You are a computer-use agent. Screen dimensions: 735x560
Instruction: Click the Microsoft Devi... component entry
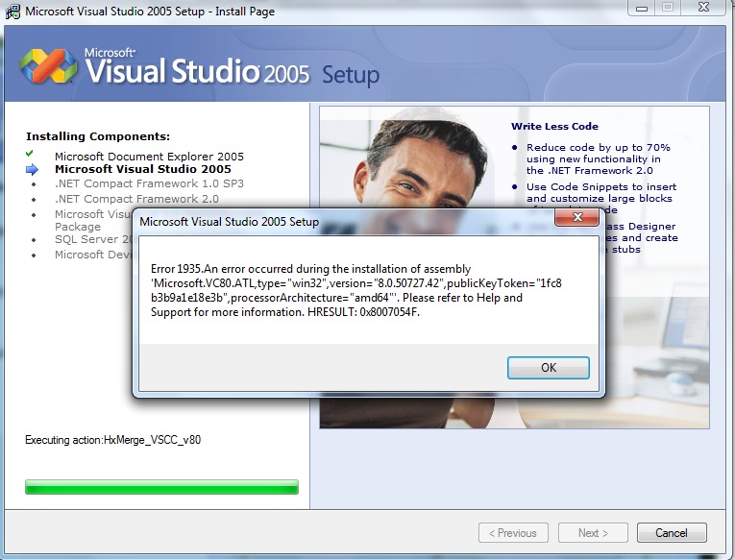(x=94, y=255)
